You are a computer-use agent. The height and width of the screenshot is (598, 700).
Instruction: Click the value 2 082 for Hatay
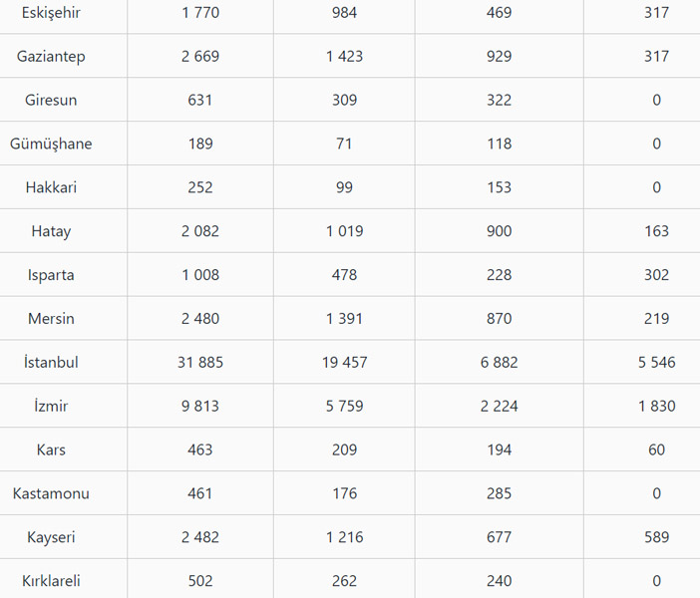pos(200,231)
